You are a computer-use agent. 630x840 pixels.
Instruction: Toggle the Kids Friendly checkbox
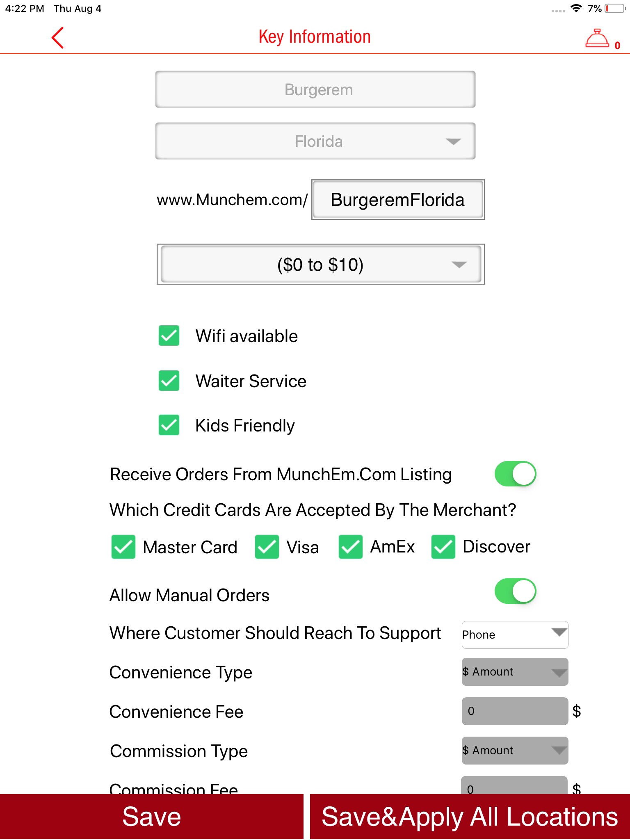[x=169, y=425]
